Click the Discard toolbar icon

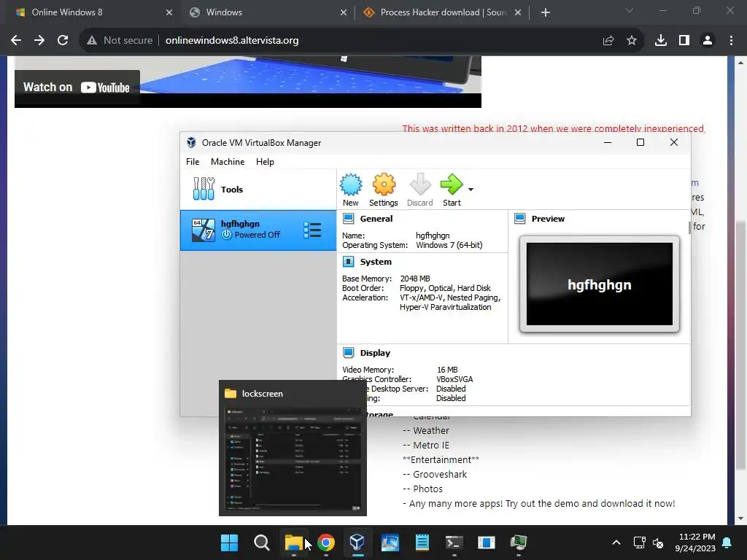(419, 190)
